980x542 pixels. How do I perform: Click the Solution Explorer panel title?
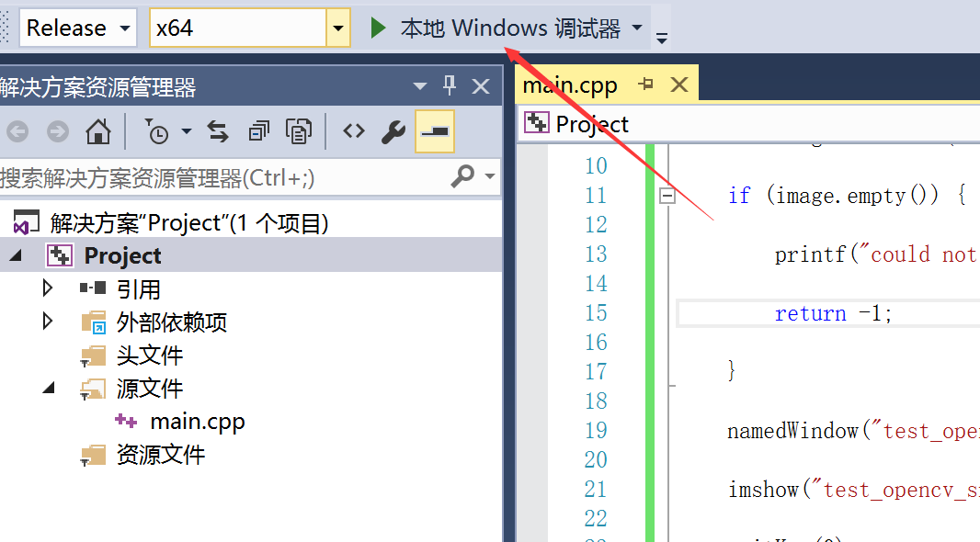98,86
